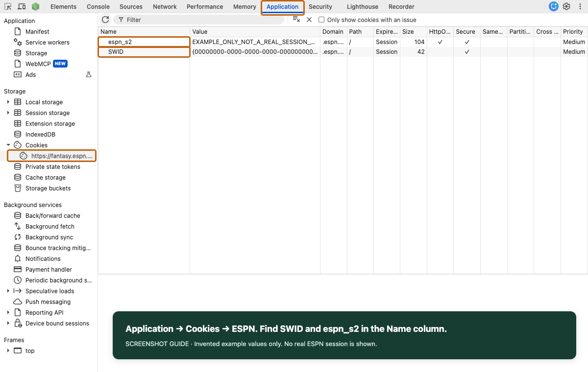Clear all cookies icon
The height and width of the screenshot is (372, 588).
click(296, 20)
